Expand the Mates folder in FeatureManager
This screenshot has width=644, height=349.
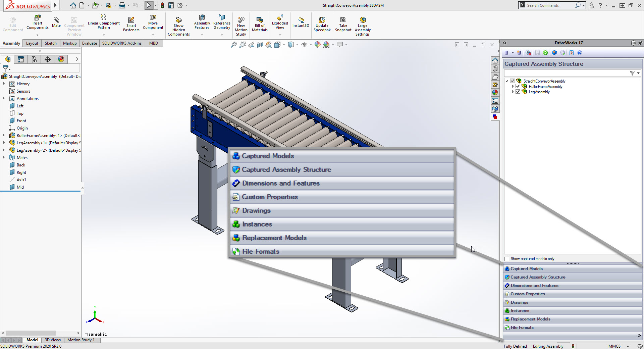click(x=4, y=157)
